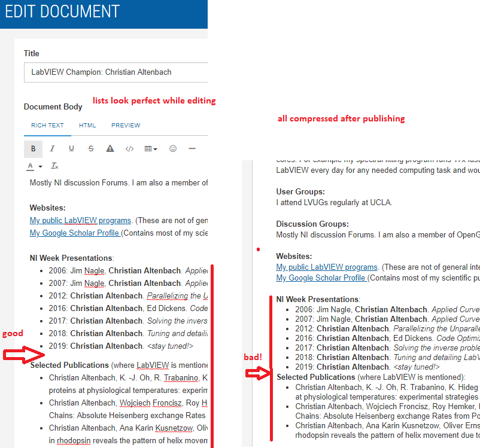Click the 2017 'Solving the inverse' item in the published view
Image resolution: width=480 pixels, height=448 pixels.
pyautogui.click(x=388, y=348)
